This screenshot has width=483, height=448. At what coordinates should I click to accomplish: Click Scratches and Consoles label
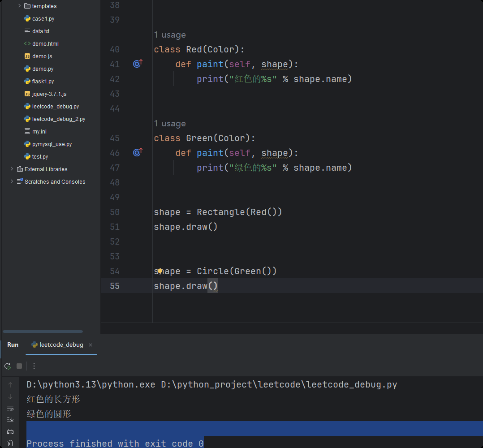coord(55,181)
